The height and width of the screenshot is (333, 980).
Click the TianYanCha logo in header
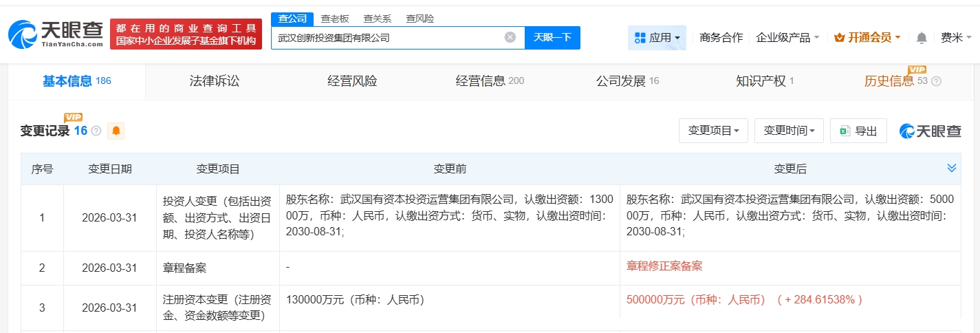(56, 34)
